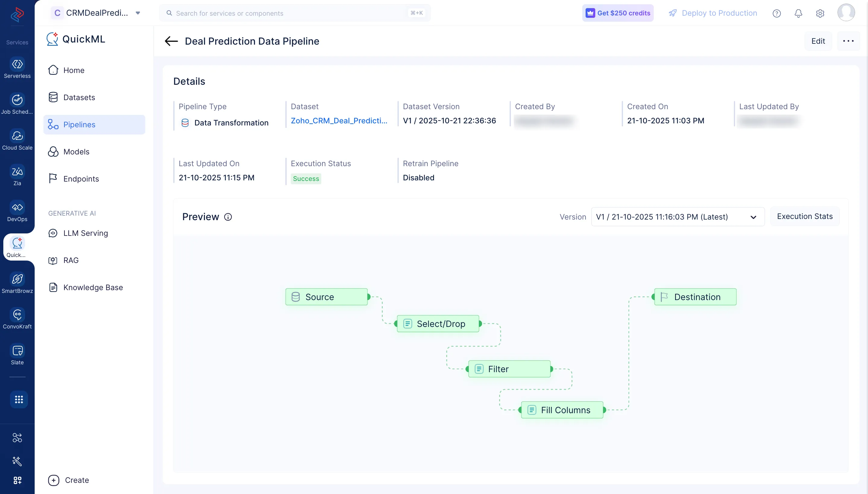Viewport: 868px width, 494px height.
Task: Open the more options menu next to Edit
Action: 848,41
